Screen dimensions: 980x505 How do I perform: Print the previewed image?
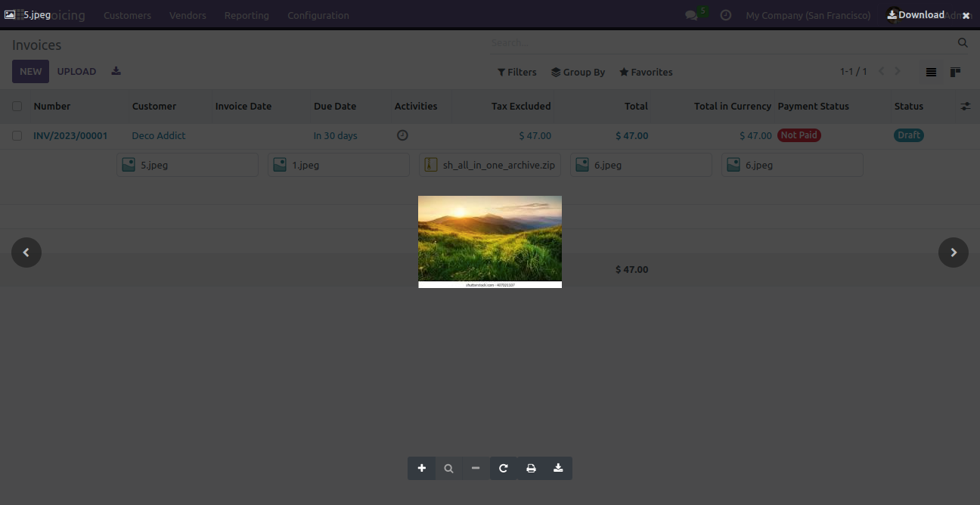(531, 468)
